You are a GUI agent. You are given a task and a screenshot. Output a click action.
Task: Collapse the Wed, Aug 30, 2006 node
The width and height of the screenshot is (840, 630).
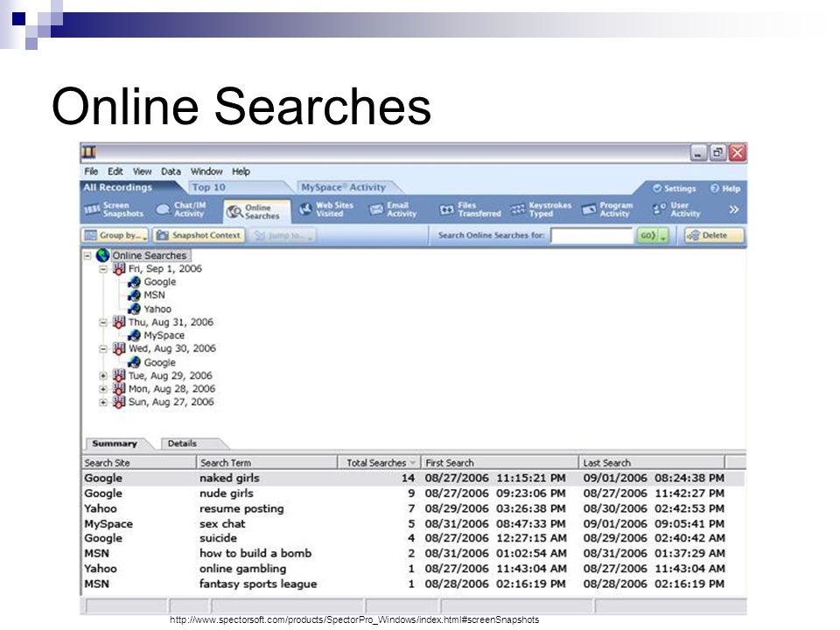(103, 349)
